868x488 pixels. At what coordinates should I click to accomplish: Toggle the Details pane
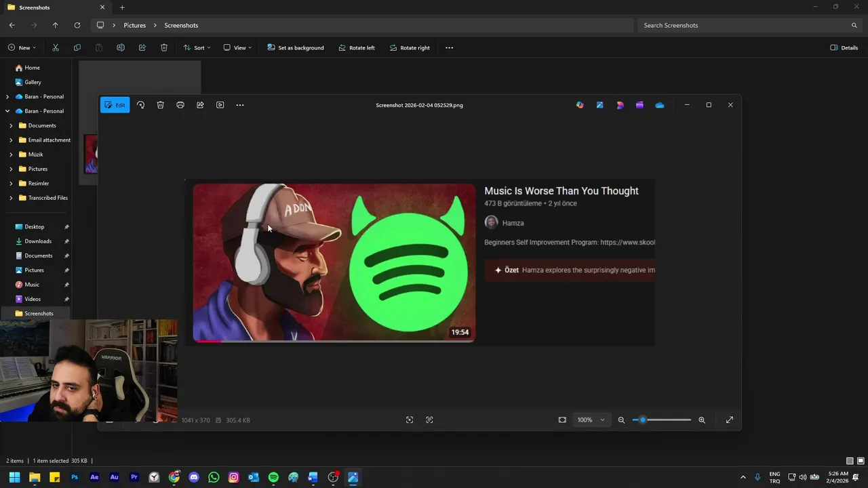click(x=844, y=48)
